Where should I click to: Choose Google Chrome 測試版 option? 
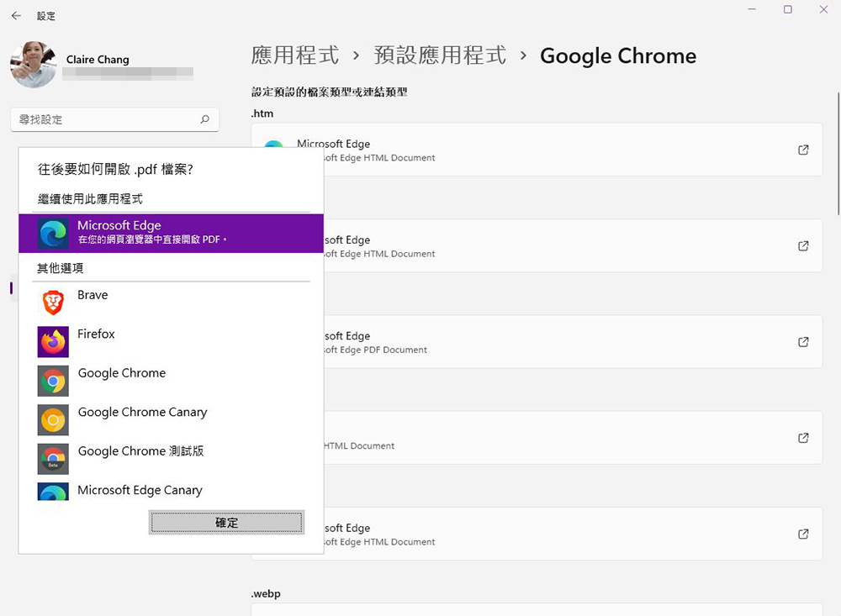(171, 459)
